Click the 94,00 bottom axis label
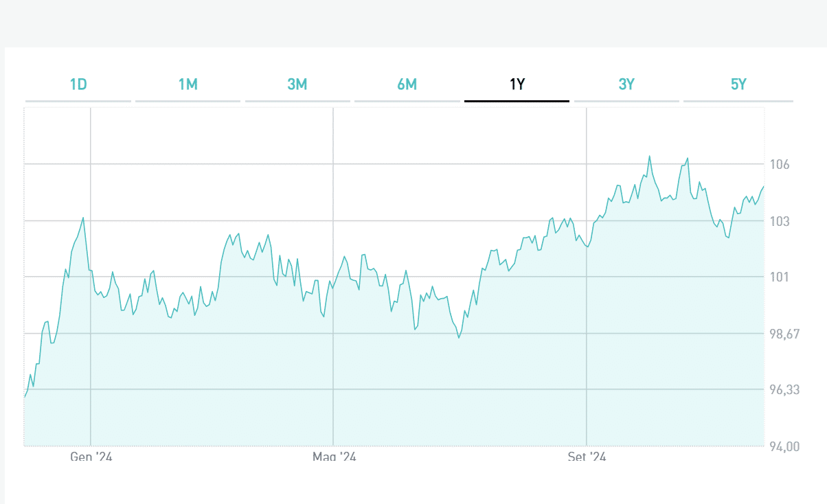827x504 pixels. [784, 446]
